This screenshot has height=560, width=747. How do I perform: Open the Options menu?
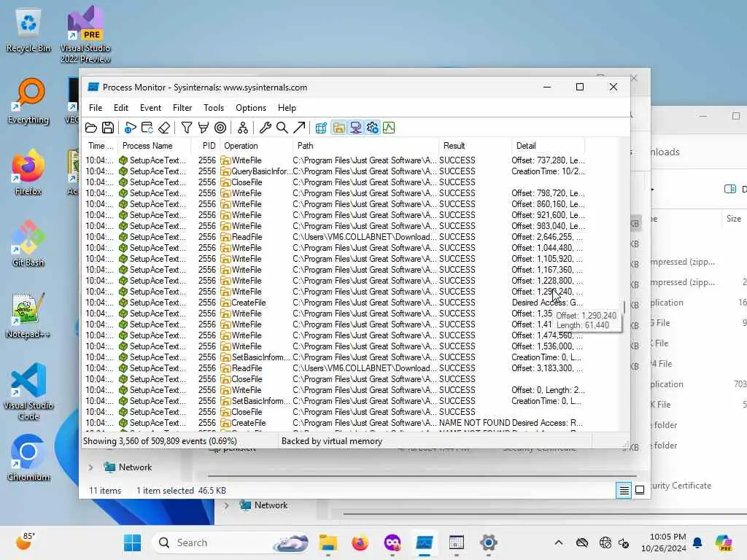251,108
